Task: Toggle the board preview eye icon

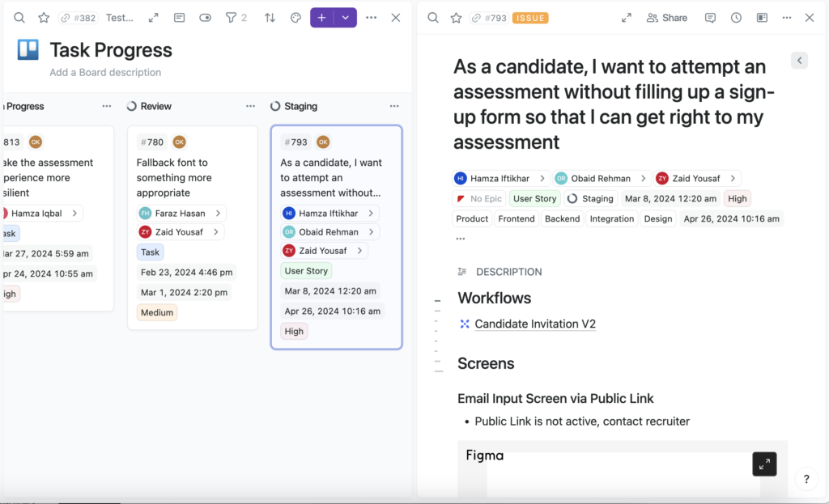Action: [205, 18]
